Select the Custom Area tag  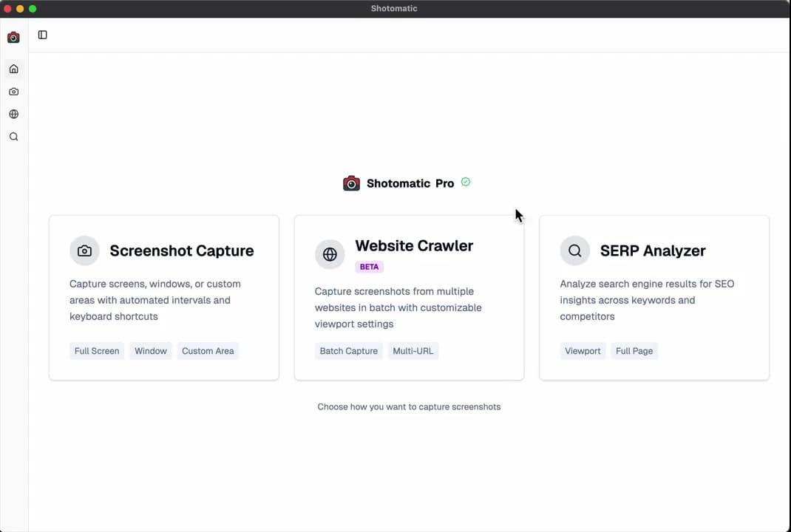point(208,351)
